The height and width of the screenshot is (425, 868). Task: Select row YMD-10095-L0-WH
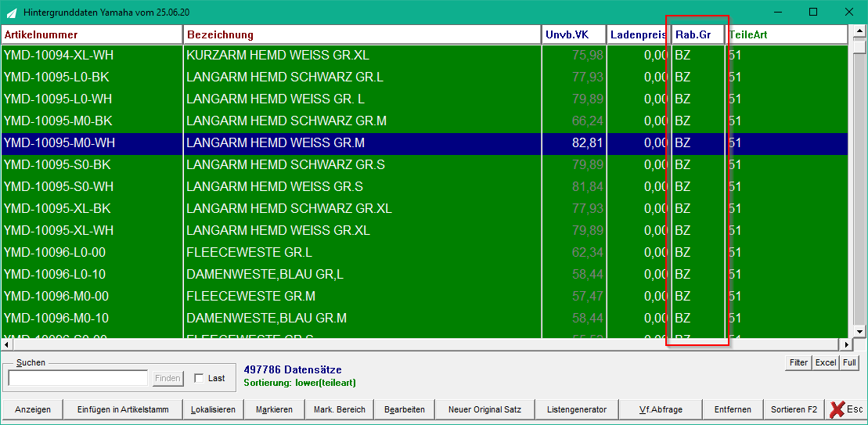424,99
